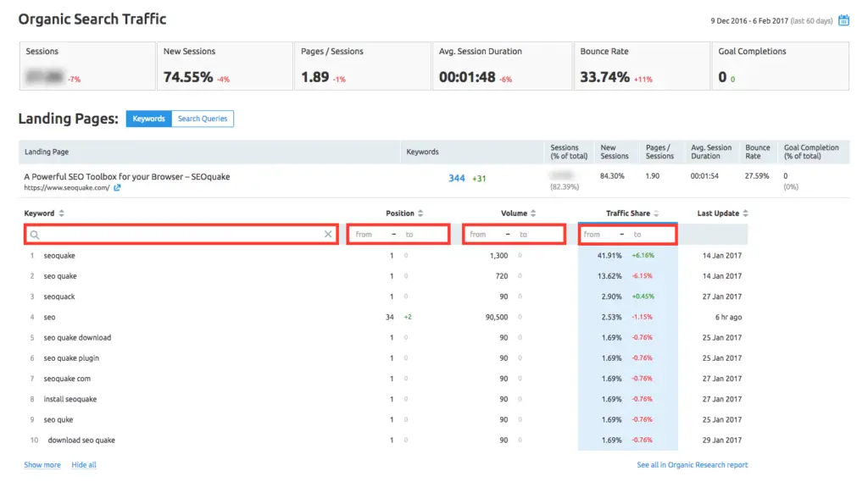This screenshot has width=868, height=482.
Task: Click the 84.30% new sessions value
Action: [x=612, y=176]
